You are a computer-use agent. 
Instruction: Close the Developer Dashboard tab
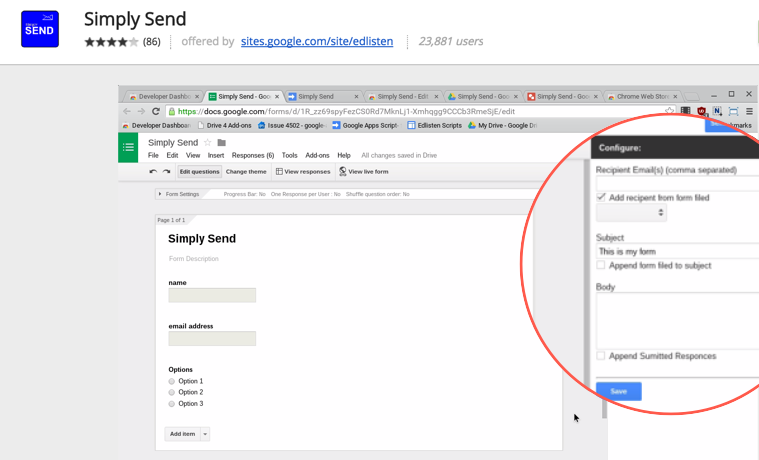coord(197,96)
